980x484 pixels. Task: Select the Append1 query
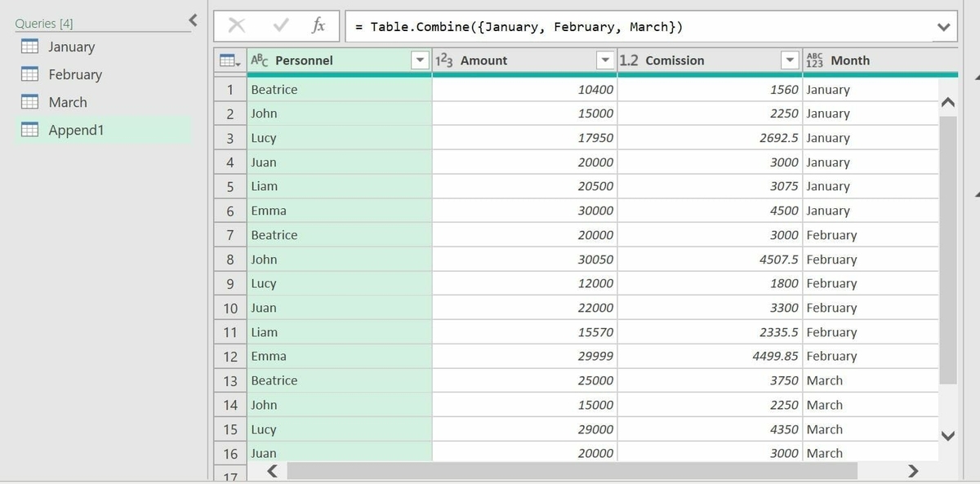tap(78, 130)
